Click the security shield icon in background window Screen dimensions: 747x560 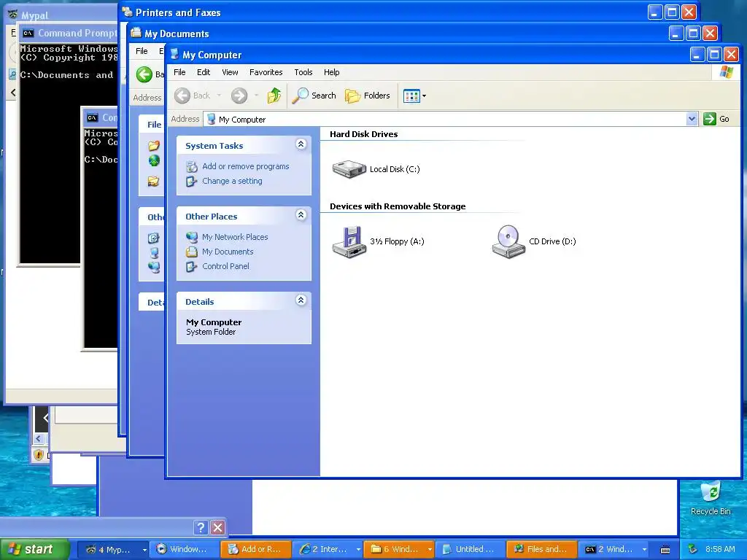click(x=39, y=455)
